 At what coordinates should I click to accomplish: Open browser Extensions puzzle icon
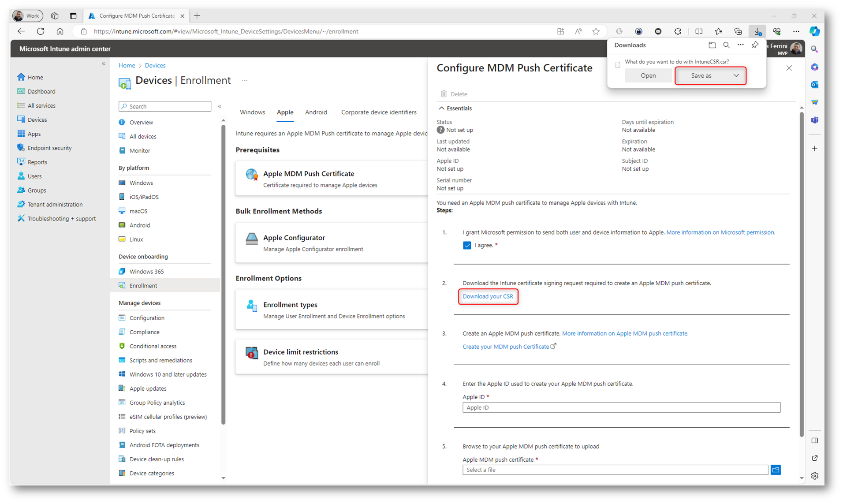pos(678,31)
